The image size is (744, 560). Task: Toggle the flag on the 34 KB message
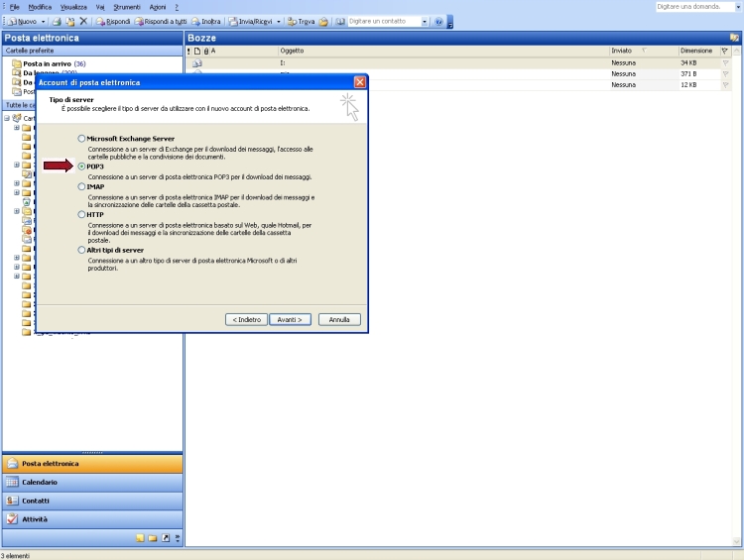725,62
